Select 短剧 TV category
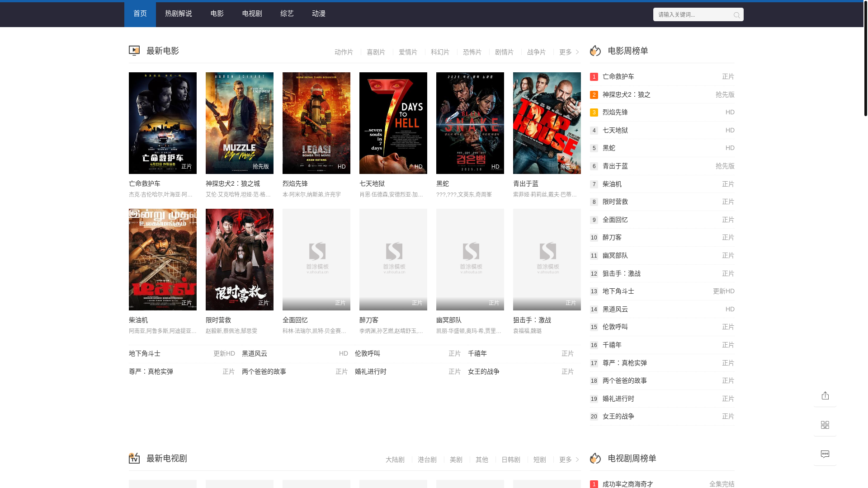868x488 pixels. pos(540,460)
